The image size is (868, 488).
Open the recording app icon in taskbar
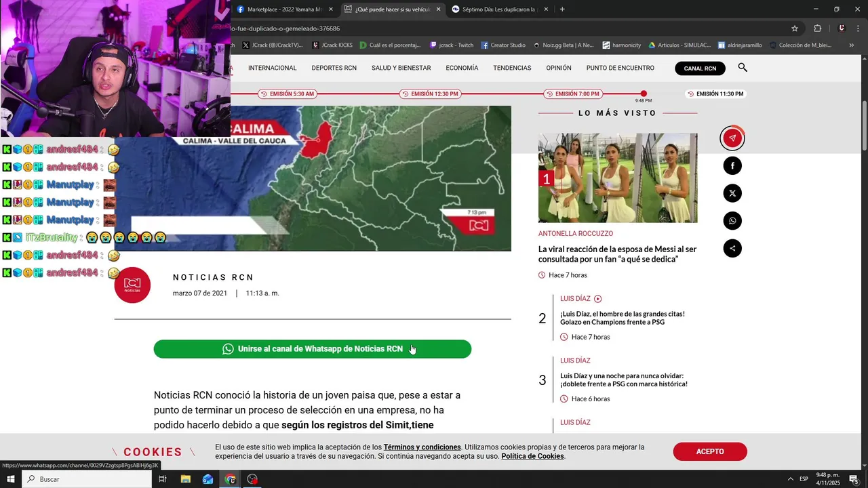click(x=253, y=479)
